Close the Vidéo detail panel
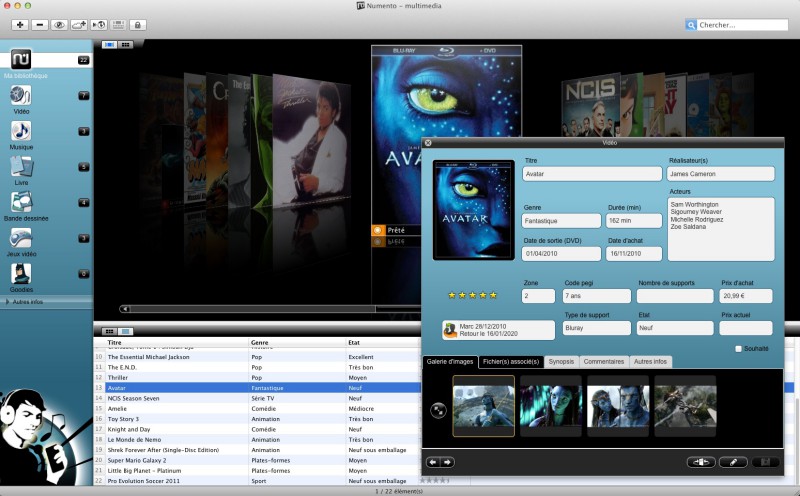 pos(428,143)
